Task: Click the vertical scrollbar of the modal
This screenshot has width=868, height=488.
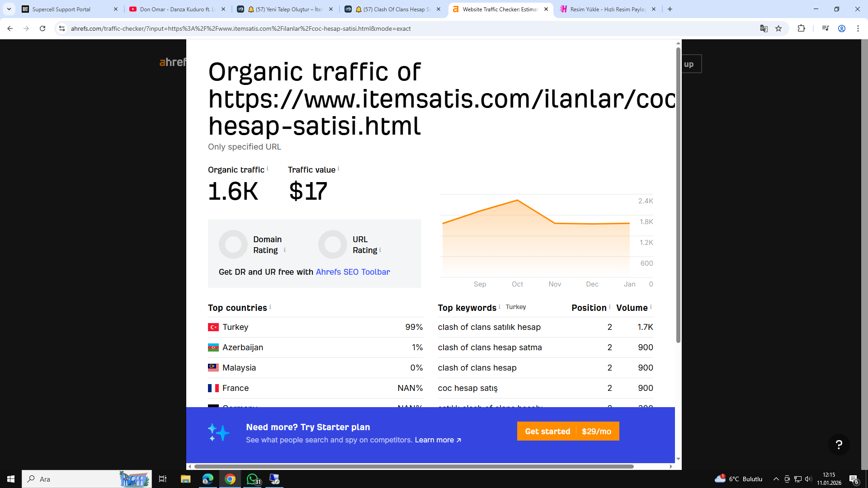Action: 678,194
